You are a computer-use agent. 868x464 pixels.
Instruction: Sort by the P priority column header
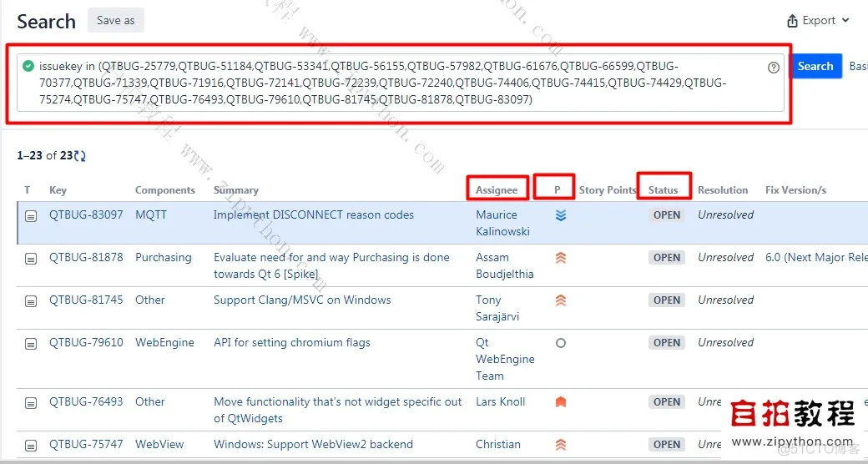(x=558, y=190)
